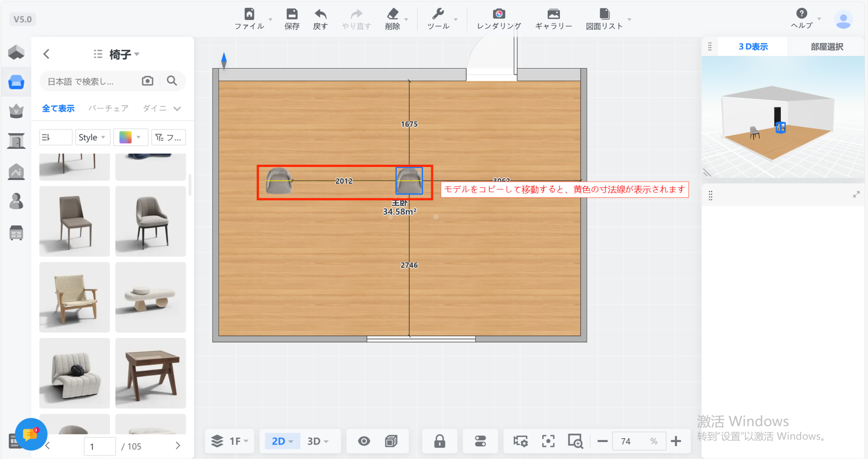Image resolution: width=868 pixels, height=459 pixels.
Task: Select the バーチェア tab
Action: pyautogui.click(x=108, y=108)
